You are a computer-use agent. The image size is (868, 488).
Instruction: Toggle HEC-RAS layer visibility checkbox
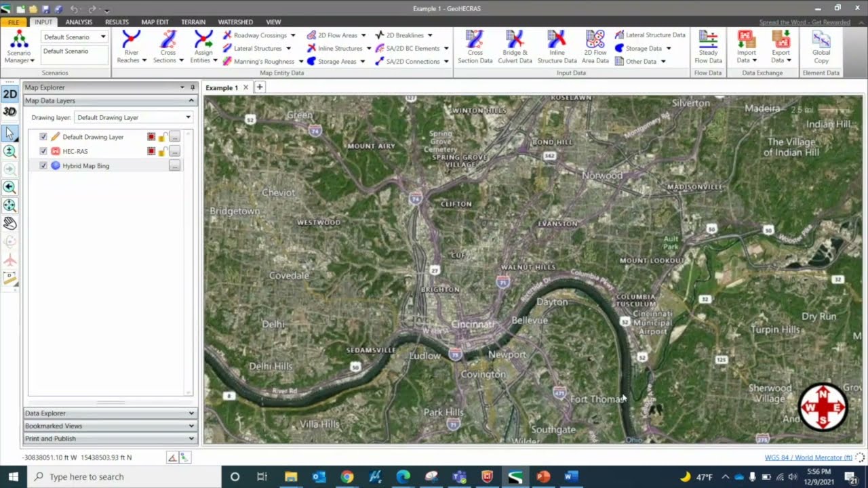tap(43, 151)
